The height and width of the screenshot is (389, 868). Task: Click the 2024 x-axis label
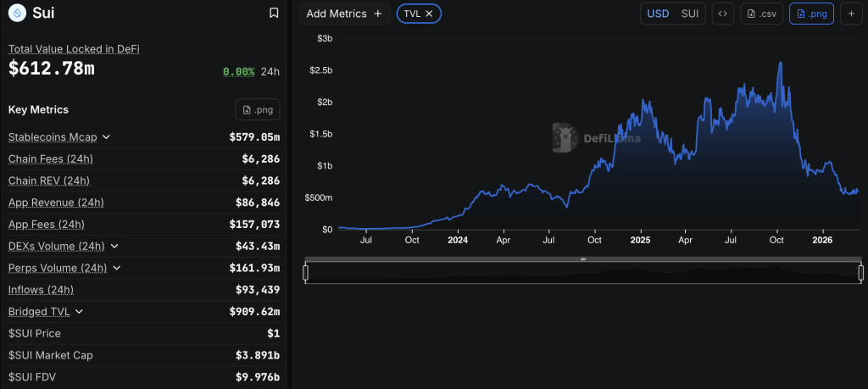coord(458,241)
